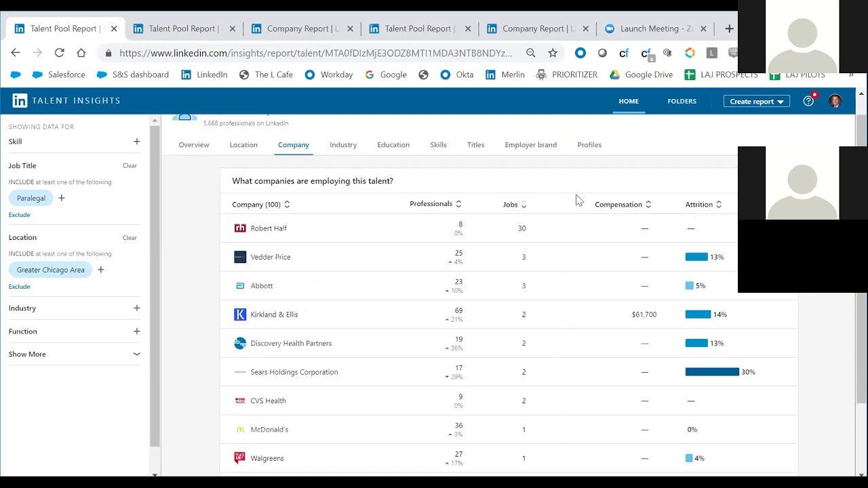Go to HOME in top navigation
This screenshot has width=868, height=488.
point(629,101)
